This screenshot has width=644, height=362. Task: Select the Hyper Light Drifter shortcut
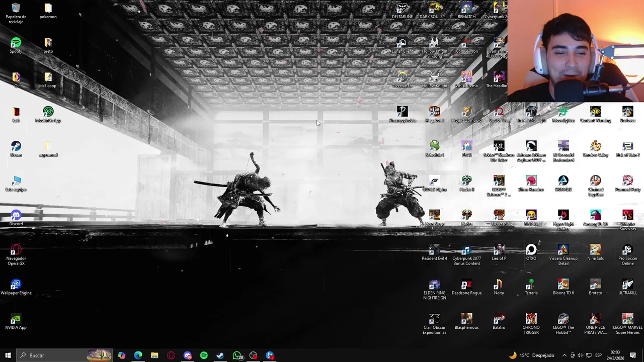563,220
